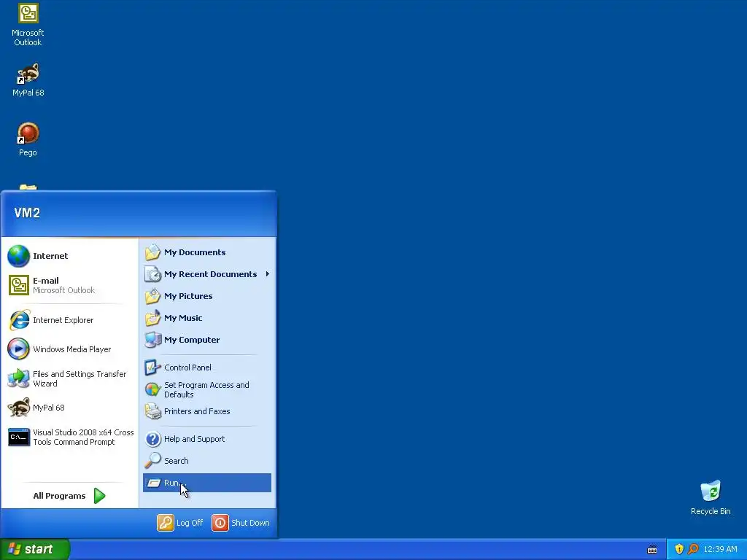Click the My Computer icon
Image resolution: width=747 pixels, height=560 pixels.
152,340
